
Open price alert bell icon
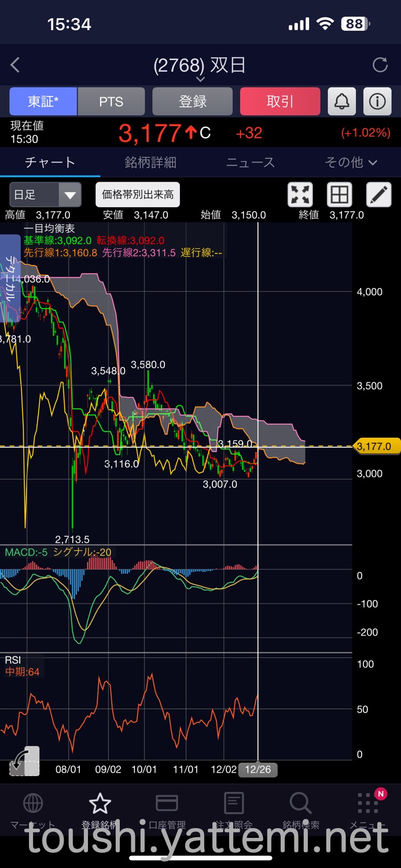pyautogui.click(x=342, y=102)
